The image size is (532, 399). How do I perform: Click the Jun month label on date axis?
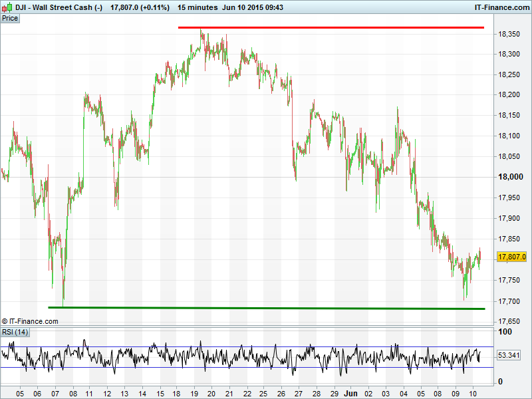pyautogui.click(x=350, y=393)
